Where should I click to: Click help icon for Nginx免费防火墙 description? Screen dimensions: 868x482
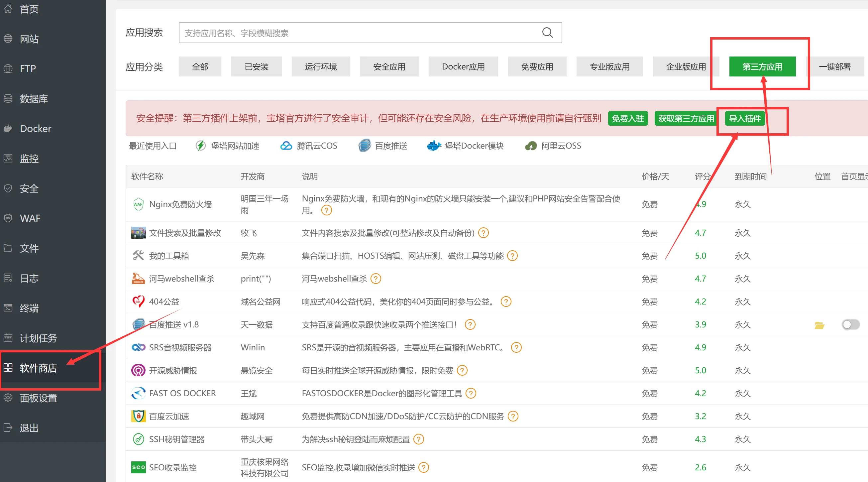[x=326, y=210]
